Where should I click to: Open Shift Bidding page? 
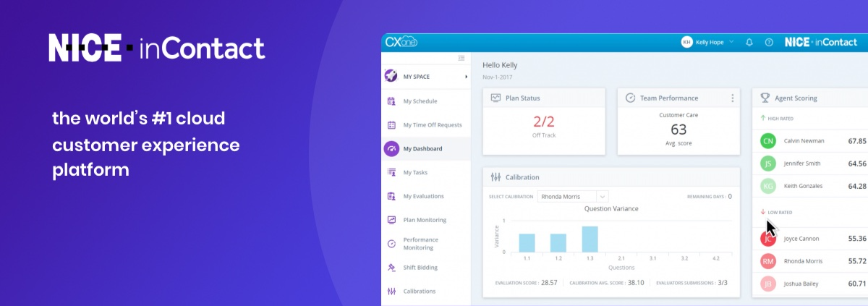[x=420, y=267]
